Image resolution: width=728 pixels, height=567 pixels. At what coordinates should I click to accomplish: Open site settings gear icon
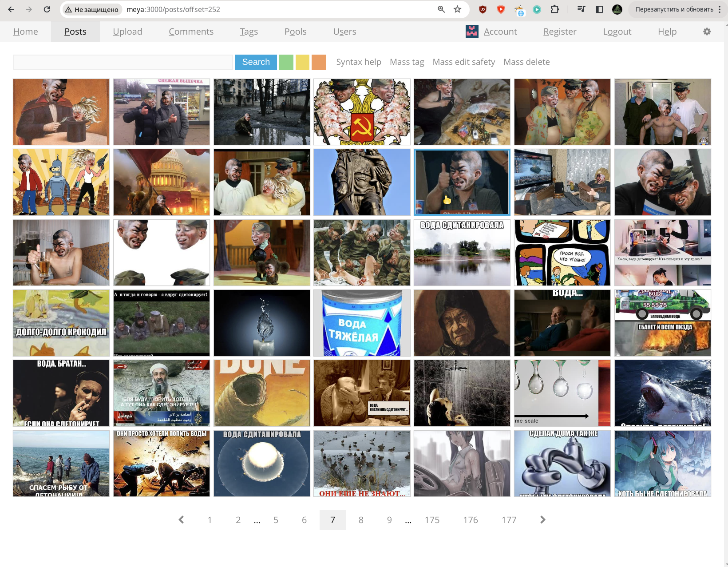coord(707,32)
